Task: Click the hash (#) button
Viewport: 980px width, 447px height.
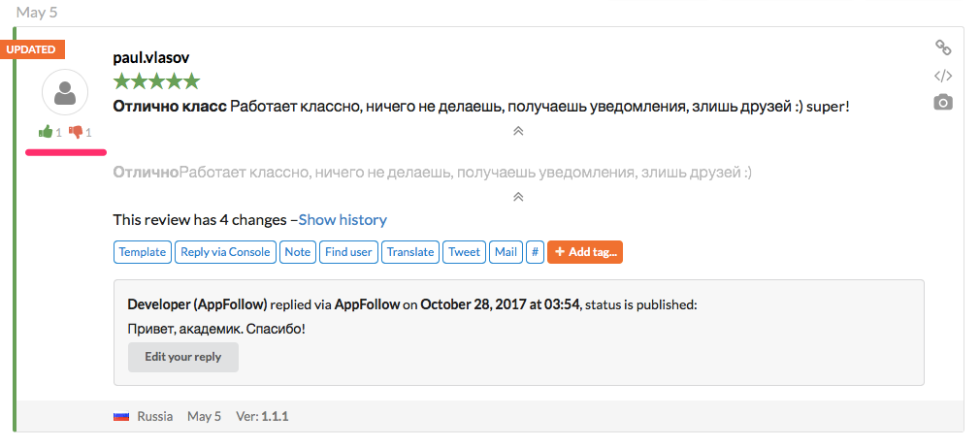Action: (535, 252)
